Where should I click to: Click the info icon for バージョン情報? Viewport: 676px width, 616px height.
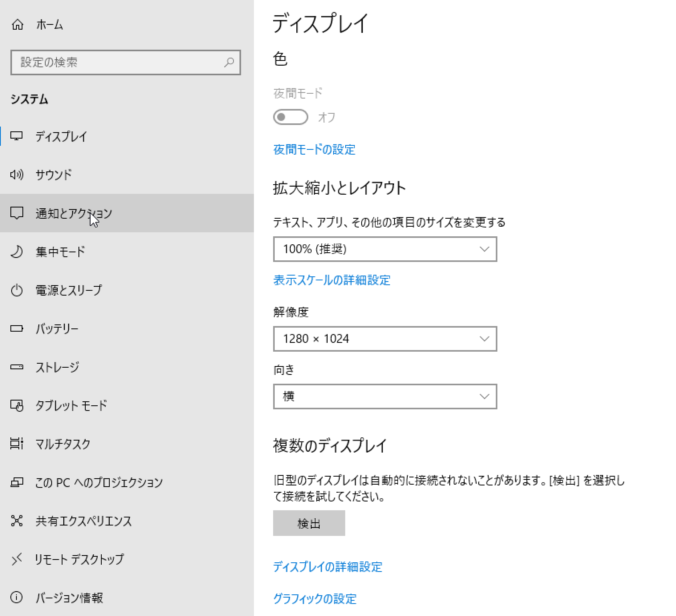[x=16, y=598]
